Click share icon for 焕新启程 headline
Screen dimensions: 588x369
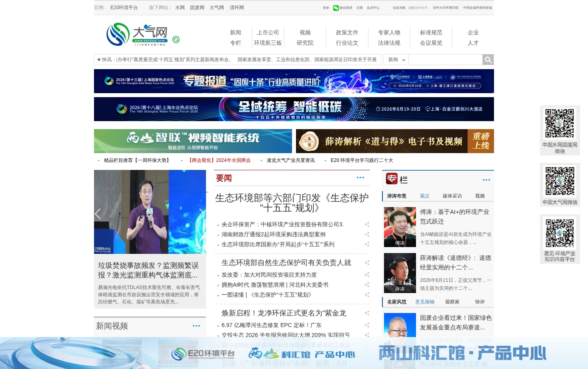(367, 313)
